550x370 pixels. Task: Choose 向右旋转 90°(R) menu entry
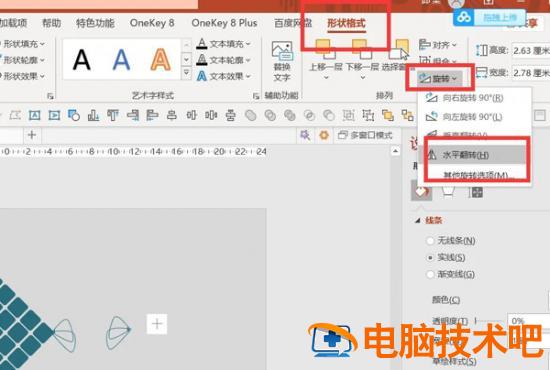pyautogui.click(x=474, y=98)
